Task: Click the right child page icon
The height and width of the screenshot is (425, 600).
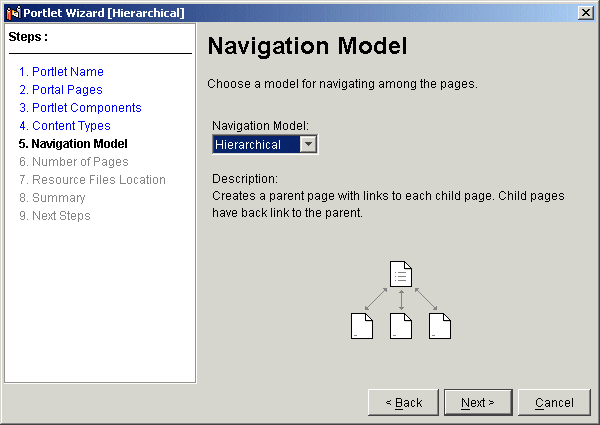Action: (x=440, y=326)
